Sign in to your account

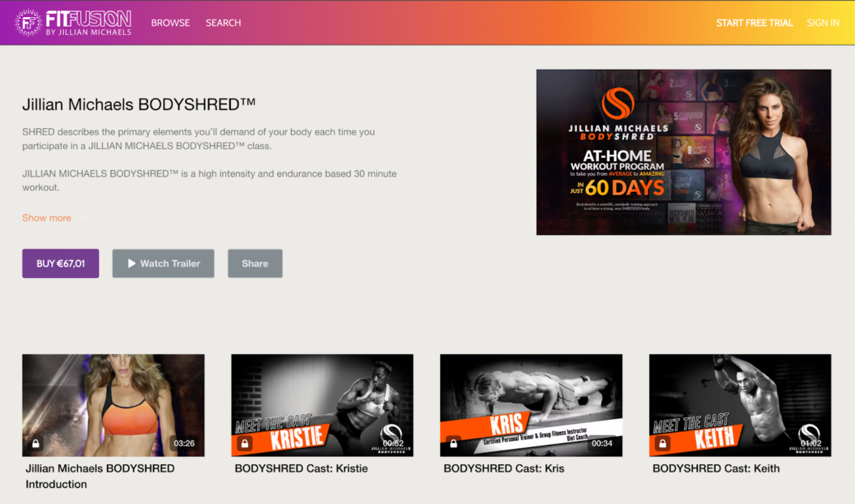click(823, 23)
